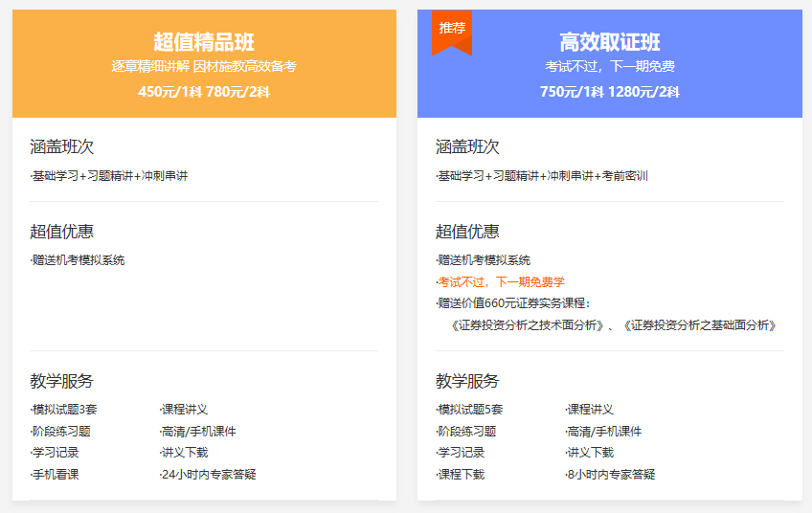Select the 高效取证班 course title
The width and height of the screenshot is (812, 513).
[x=610, y=42]
